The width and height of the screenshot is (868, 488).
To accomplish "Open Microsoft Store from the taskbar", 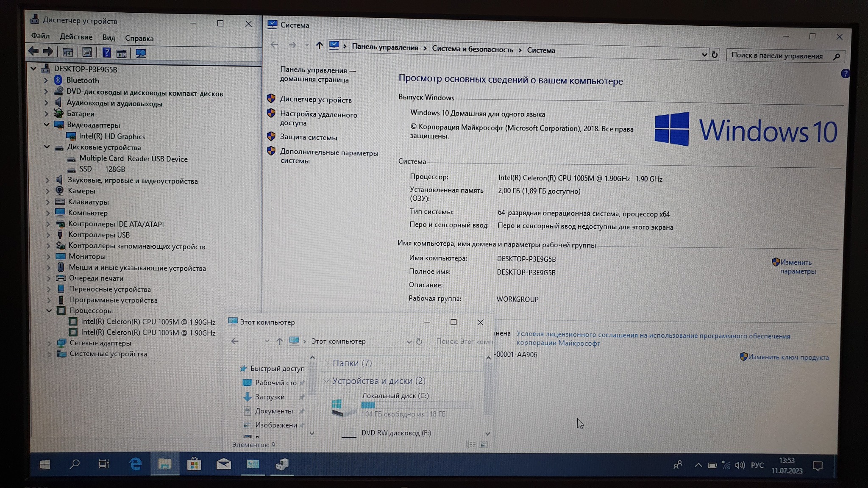I will (x=194, y=464).
